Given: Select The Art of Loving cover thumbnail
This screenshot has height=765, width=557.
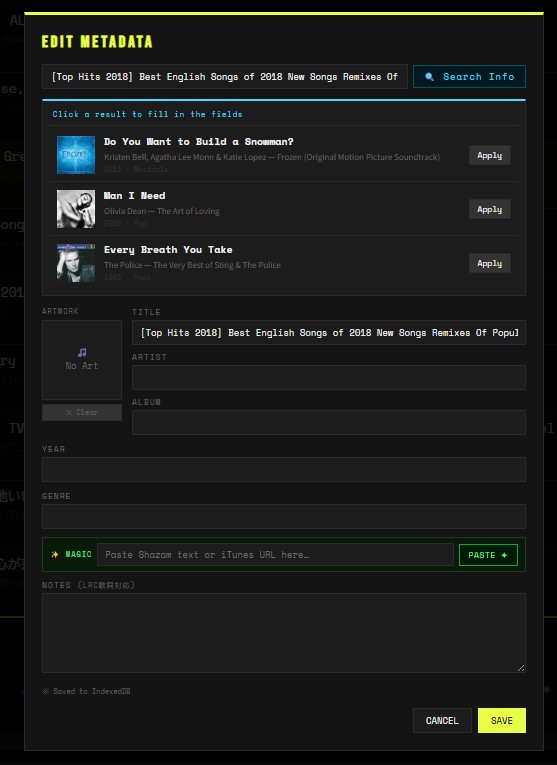Looking at the screenshot, I should (x=76, y=209).
